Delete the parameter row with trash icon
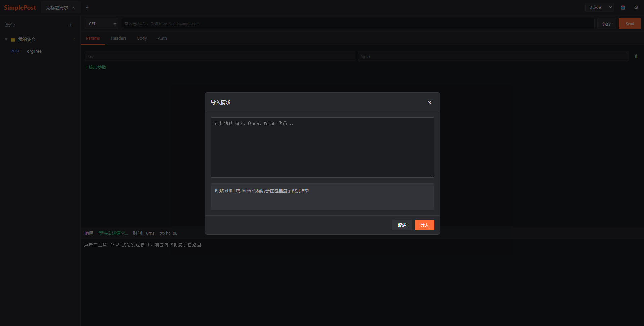 636,56
